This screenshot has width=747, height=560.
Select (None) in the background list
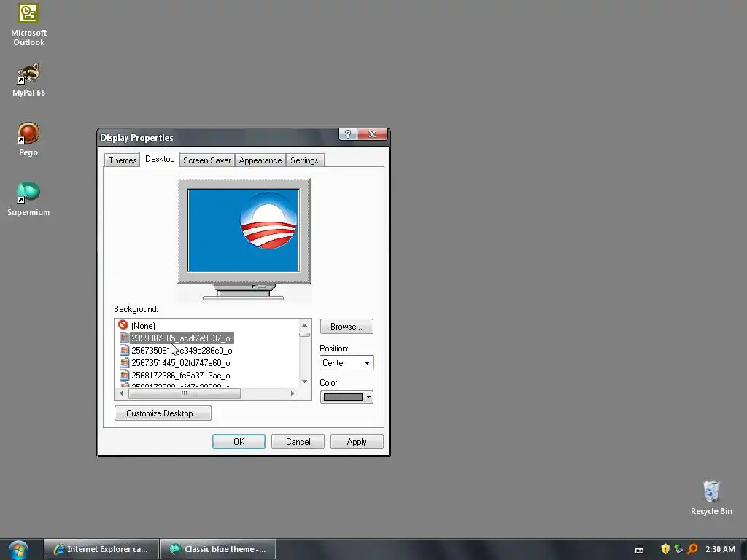click(x=143, y=326)
